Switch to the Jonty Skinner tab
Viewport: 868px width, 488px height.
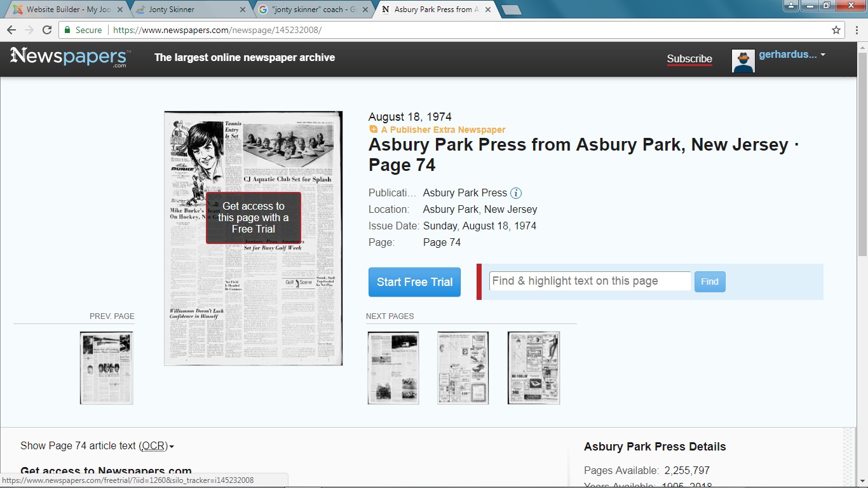(189, 10)
